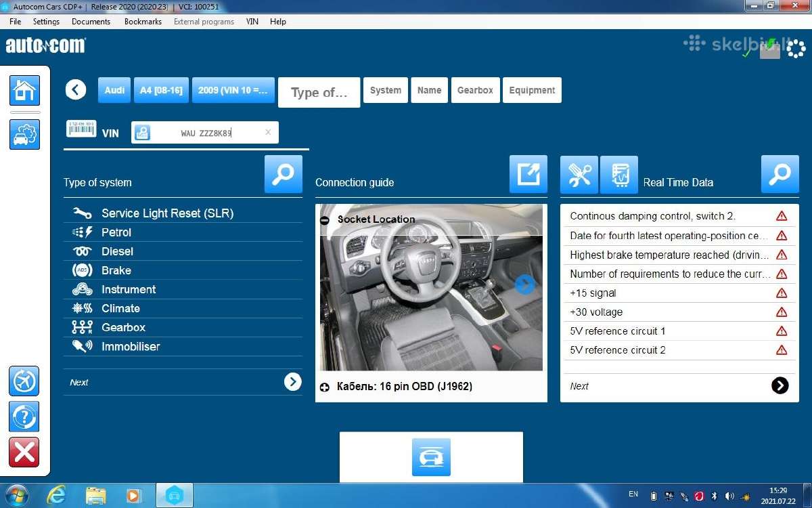Select the Name tab
Viewport: 812px width, 508px height.
coord(429,90)
